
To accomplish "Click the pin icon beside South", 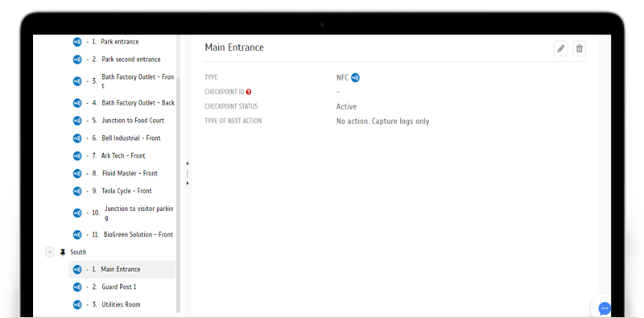I will click(x=63, y=252).
